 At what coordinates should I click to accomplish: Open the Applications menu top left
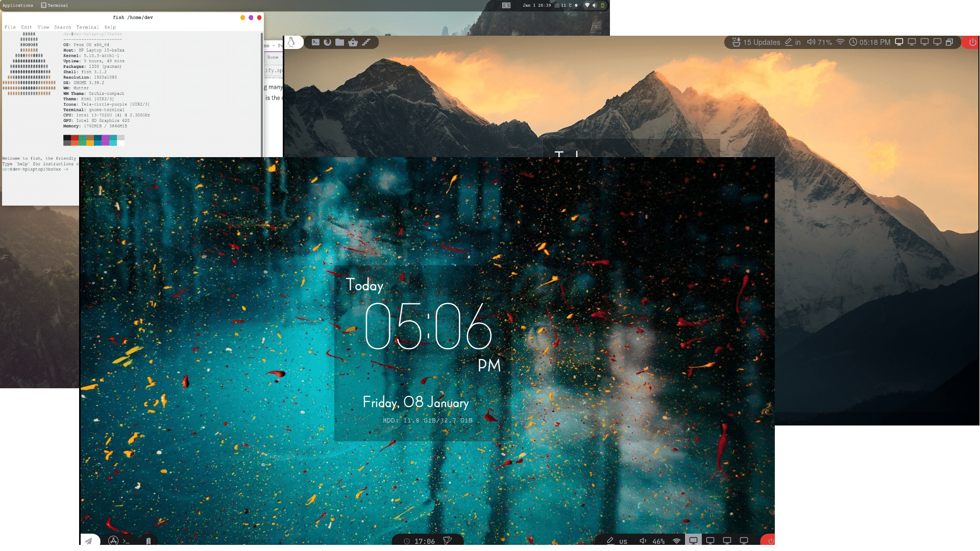point(18,6)
